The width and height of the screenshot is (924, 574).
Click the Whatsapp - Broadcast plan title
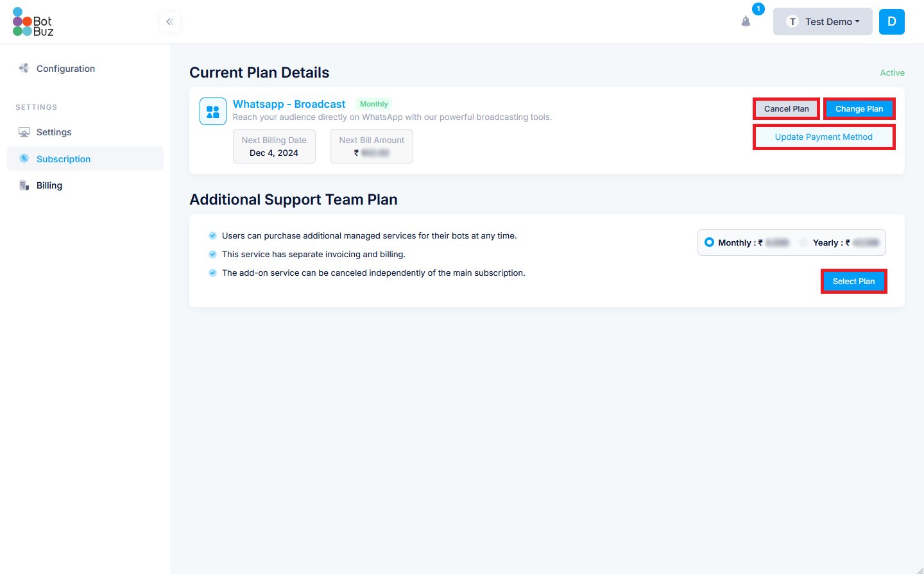[289, 104]
